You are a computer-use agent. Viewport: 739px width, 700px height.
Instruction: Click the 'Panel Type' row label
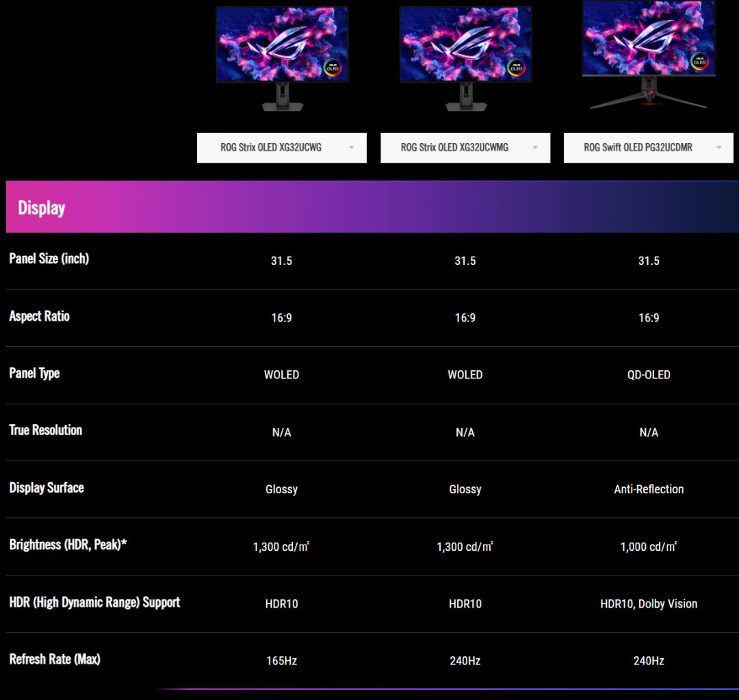pyautogui.click(x=34, y=374)
